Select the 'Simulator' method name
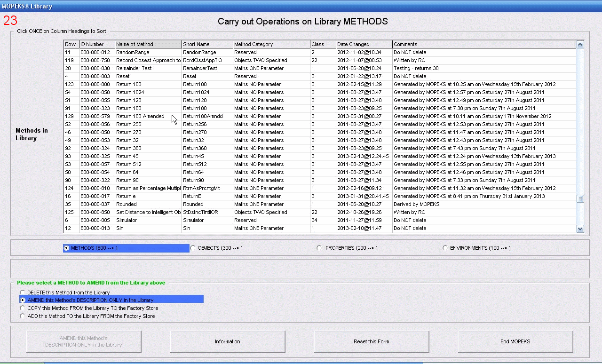 [127, 220]
